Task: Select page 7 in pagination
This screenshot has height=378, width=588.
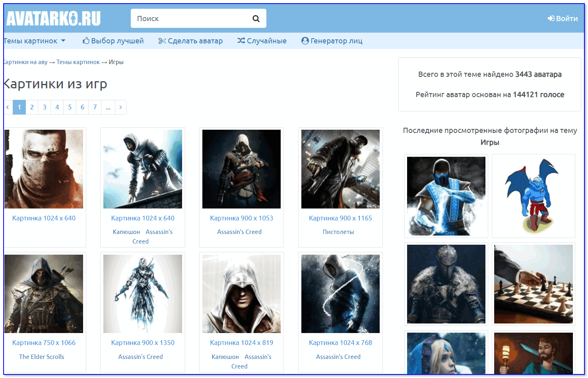Action: pyautogui.click(x=95, y=107)
